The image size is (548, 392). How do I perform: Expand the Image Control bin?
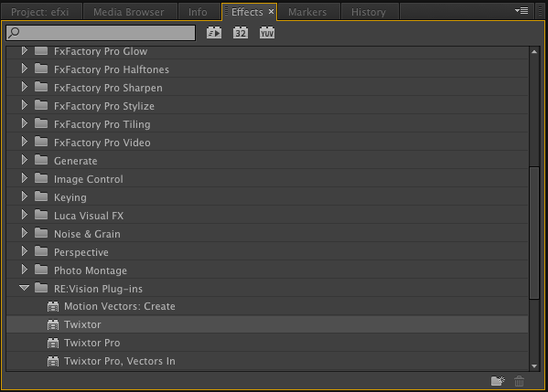tap(24, 178)
